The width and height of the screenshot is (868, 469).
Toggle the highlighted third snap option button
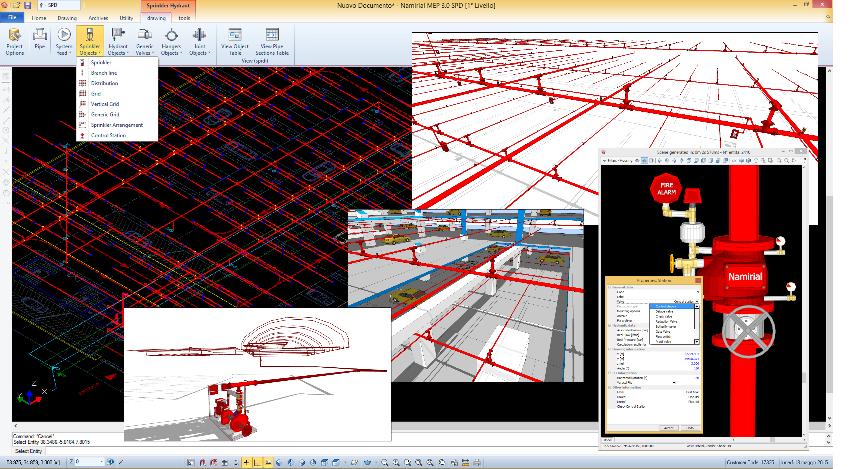pos(269,462)
